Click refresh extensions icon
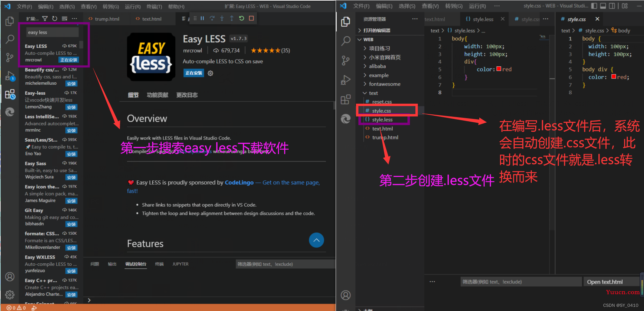644x311 pixels. (55, 18)
